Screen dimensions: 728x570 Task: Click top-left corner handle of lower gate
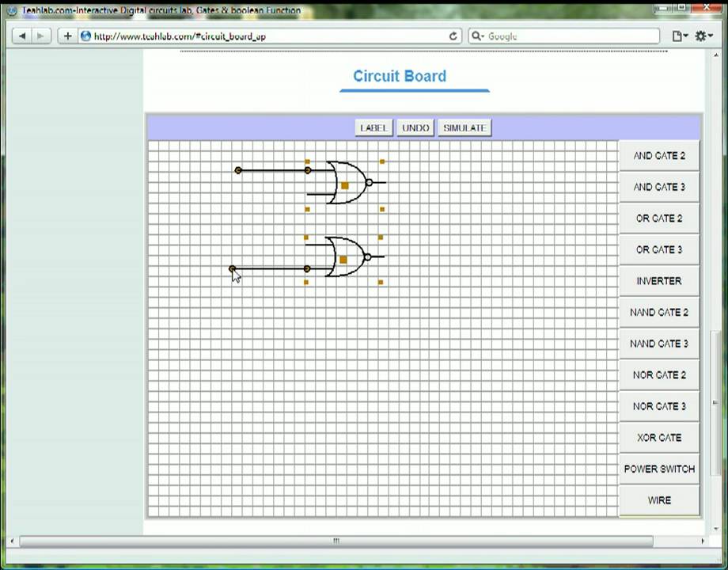tap(306, 237)
